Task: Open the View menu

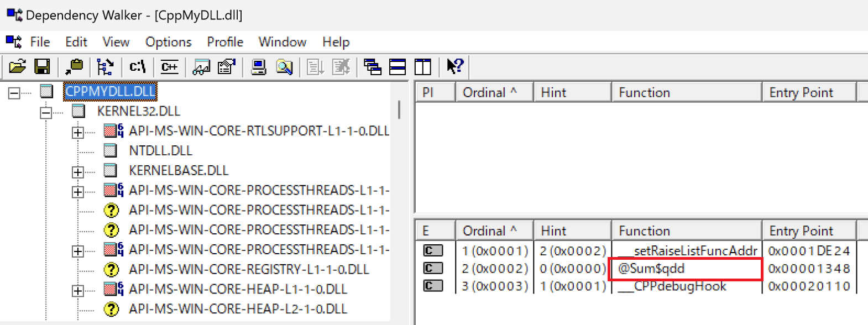Action: 116,42
